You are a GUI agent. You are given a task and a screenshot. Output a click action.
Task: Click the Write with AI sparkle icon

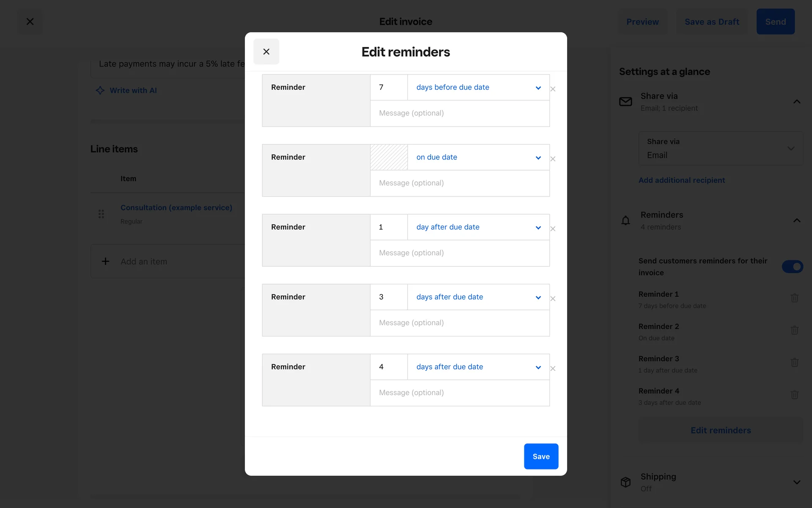[100, 90]
